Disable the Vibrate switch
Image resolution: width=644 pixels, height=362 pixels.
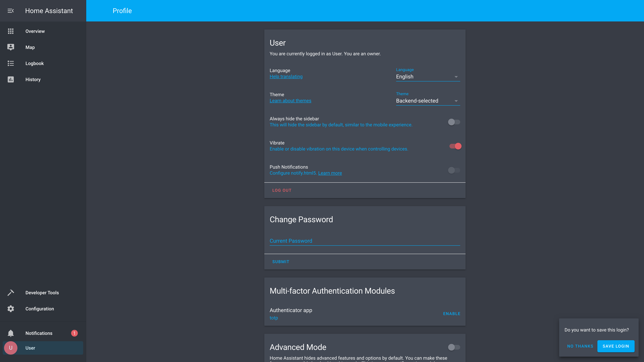click(x=455, y=146)
